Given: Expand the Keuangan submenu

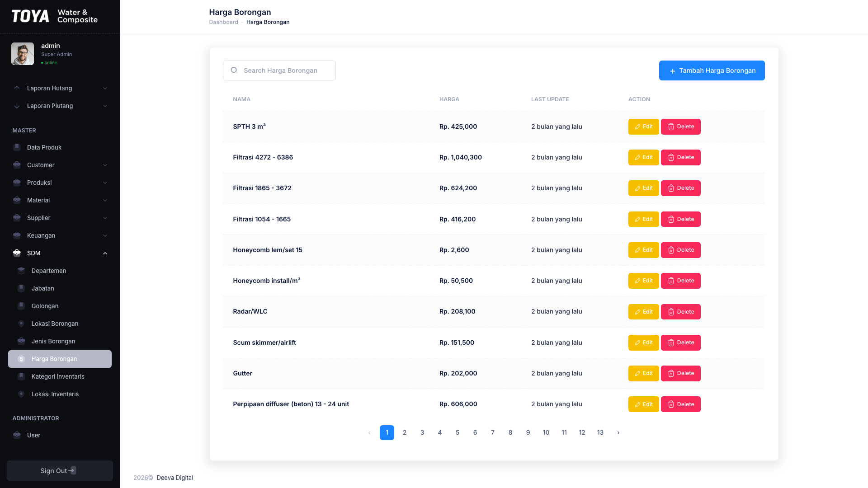Looking at the screenshot, I should click(105, 235).
